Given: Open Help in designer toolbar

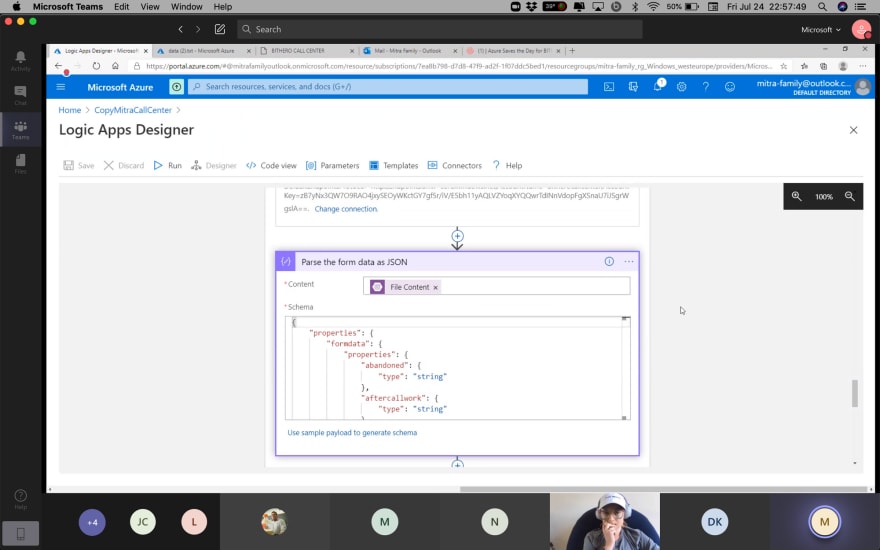Looking at the screenshot, I should 507,166.
